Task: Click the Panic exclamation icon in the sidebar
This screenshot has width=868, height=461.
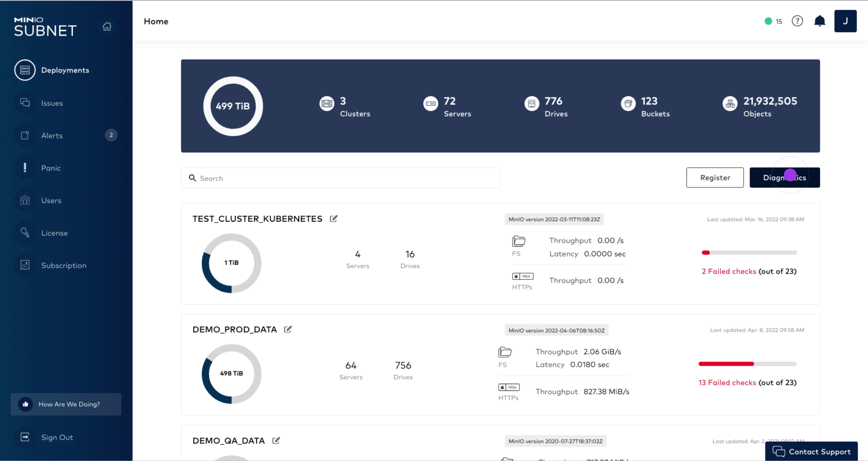Action: point(25,168)
